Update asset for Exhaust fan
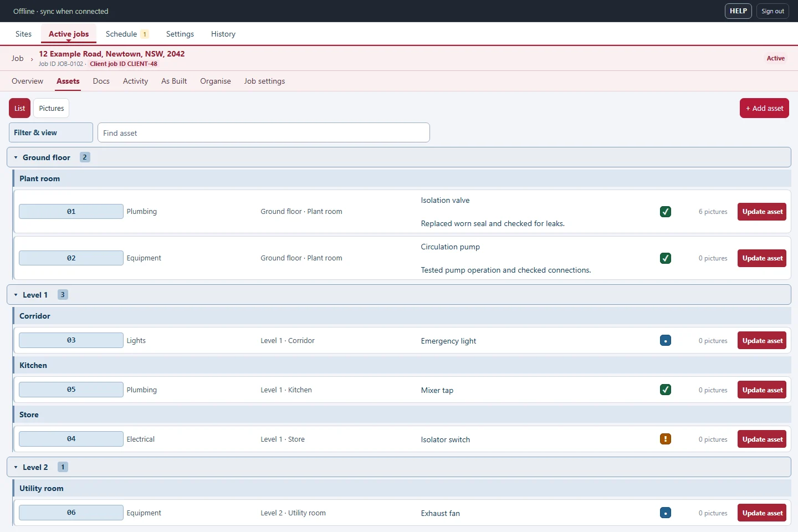Viewport: 798px width, 532px height. click(762, 513)
